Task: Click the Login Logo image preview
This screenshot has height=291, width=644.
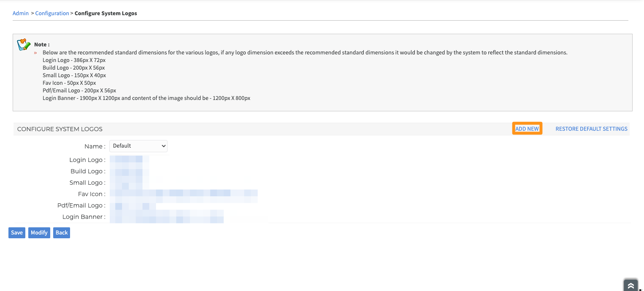Action: coord(129,160)
